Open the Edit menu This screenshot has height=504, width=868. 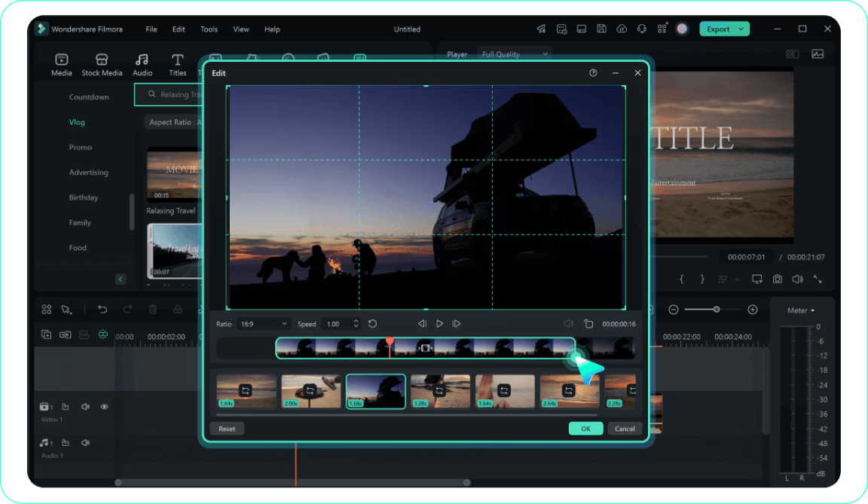[x=179, y=29]
